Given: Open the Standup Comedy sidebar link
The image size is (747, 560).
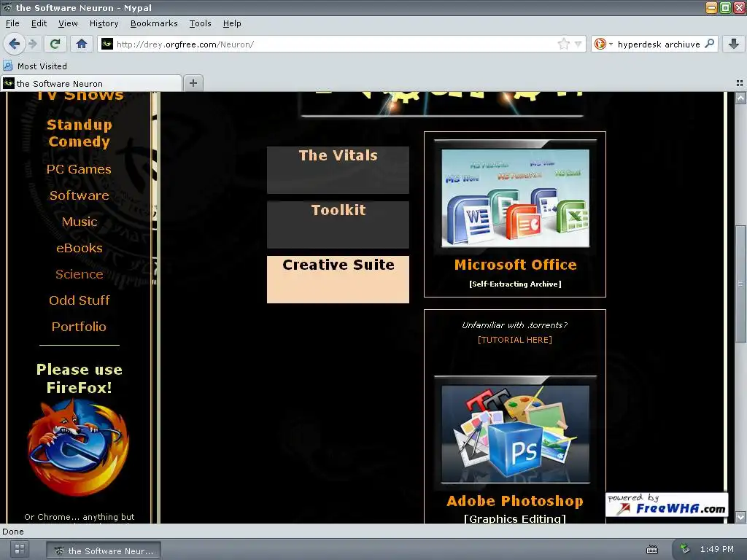Looking at the screenshot, I should [80, 133].
